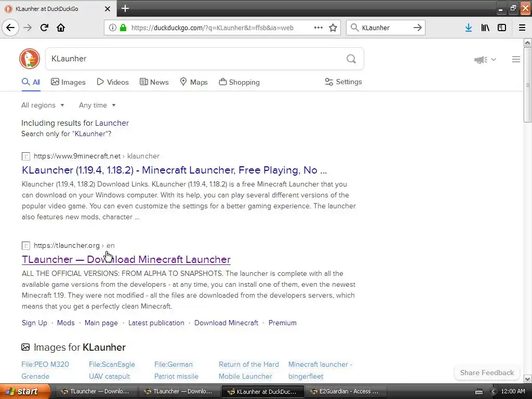
Task: Click the green padlock security icon
Action: 123,28
